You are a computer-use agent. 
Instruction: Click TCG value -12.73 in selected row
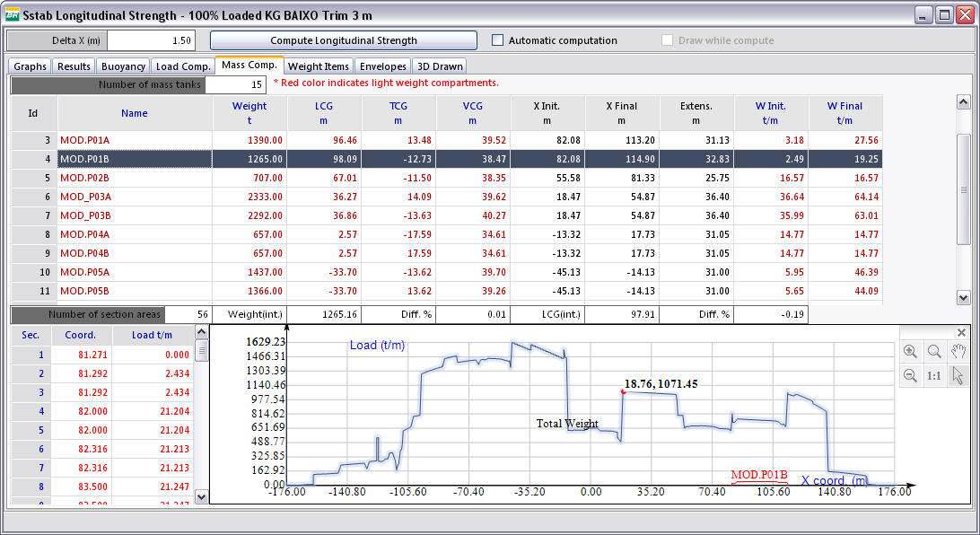click(x=398, y=159)
